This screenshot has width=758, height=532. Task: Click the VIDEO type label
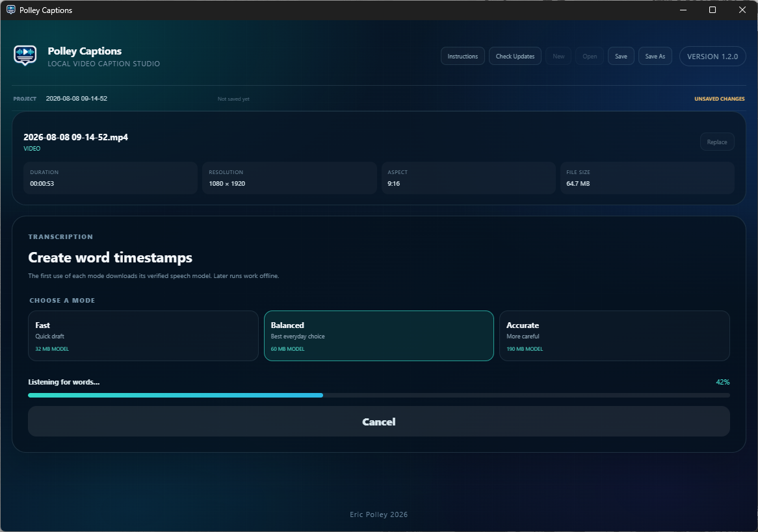tap(32, 148)
